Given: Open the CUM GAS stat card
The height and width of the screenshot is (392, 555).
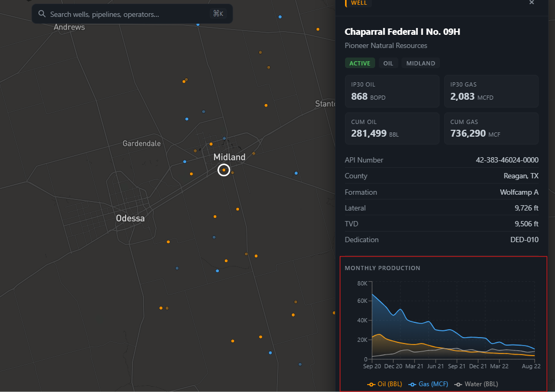Looking at the screenshot, I should click(x=491, y=129).
